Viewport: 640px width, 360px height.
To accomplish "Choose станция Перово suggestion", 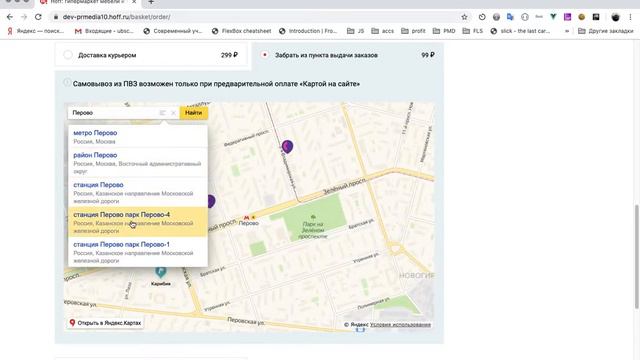I will pyautogui.click(x=138, y=192).
